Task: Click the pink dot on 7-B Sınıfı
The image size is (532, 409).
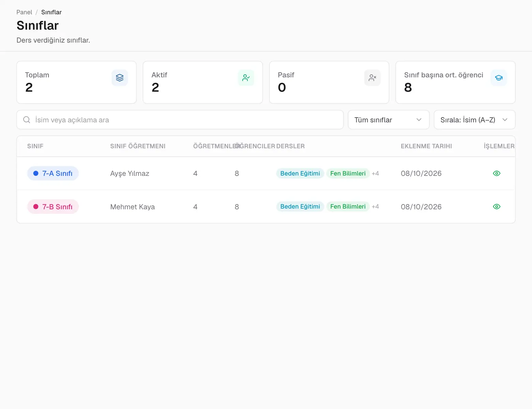Action: coord(36,207)
